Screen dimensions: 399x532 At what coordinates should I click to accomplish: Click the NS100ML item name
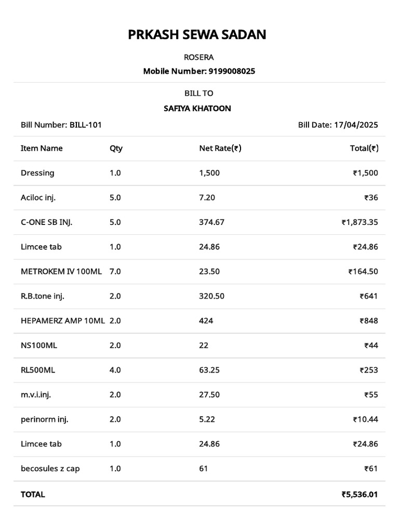(38, 345)
